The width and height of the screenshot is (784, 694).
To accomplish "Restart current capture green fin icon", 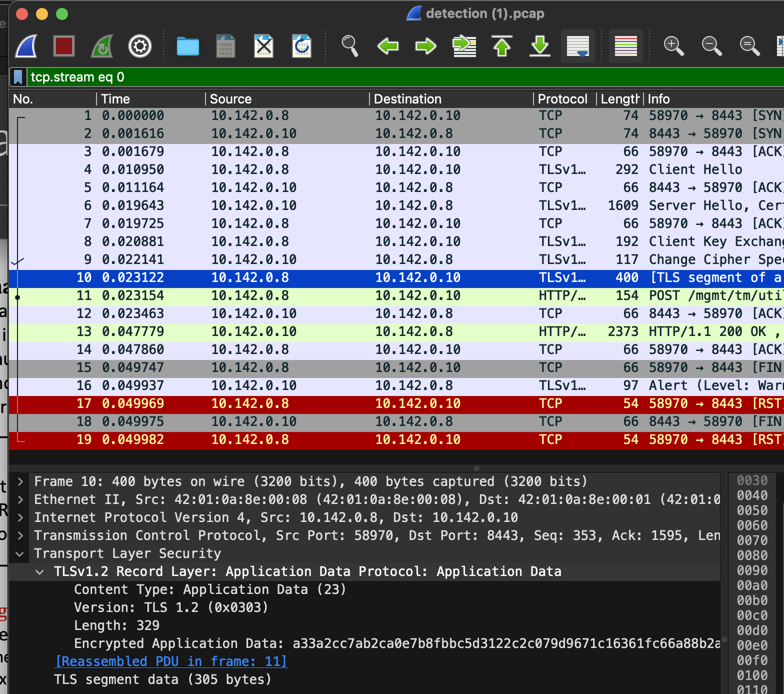I will tap(102, 46).
